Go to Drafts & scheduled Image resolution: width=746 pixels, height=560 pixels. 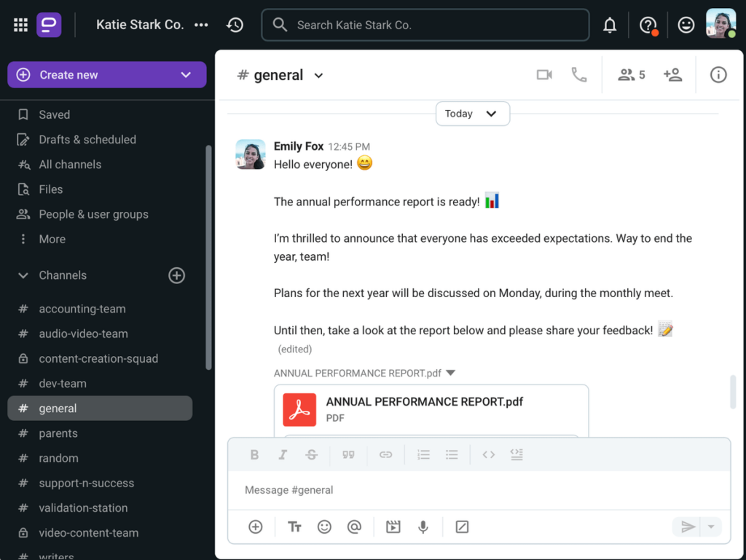[87, 140]
